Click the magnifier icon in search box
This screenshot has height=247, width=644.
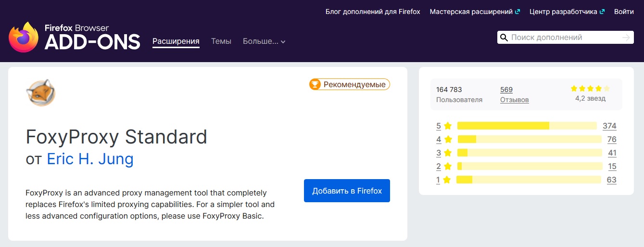pos(504,38)
